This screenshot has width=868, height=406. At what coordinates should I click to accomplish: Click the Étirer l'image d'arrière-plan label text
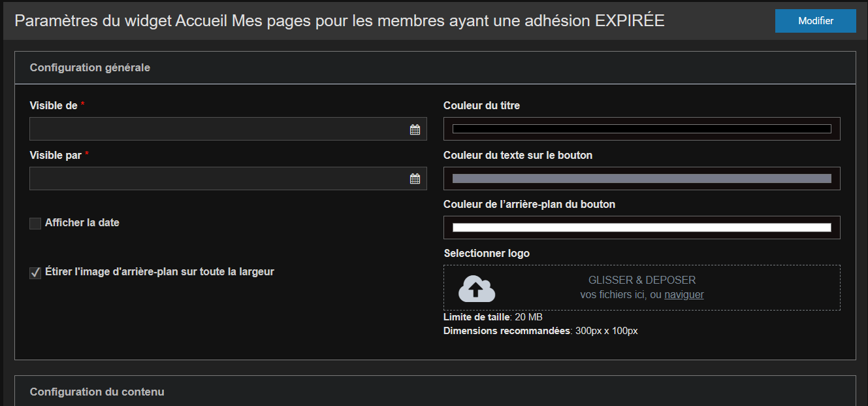(159, 272)
